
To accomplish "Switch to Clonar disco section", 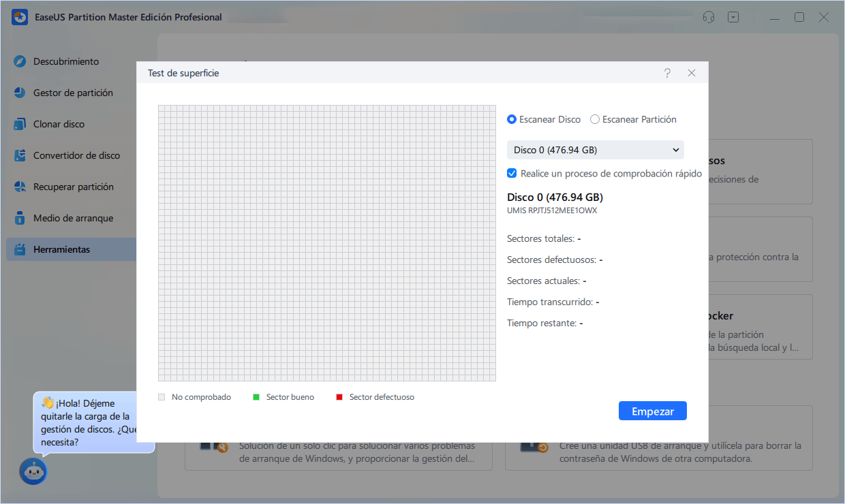I will (59, 124).
